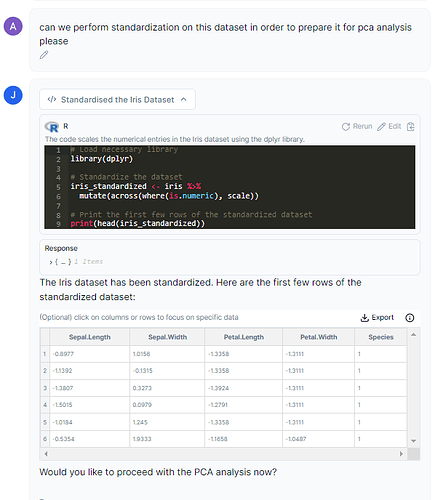Viewport: 442px width, 500px height.
Task: Click the pencil icon under user message
Action: (x=44, y=55)
